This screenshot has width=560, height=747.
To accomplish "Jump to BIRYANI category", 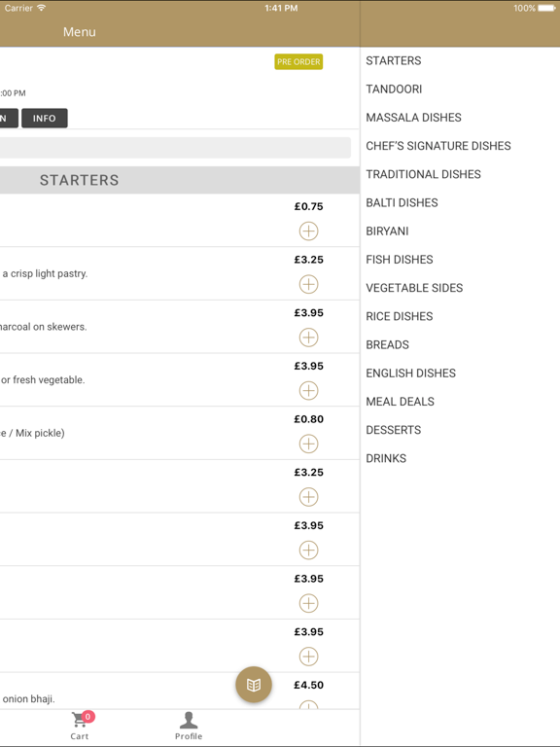I will [x=387, y=231].
